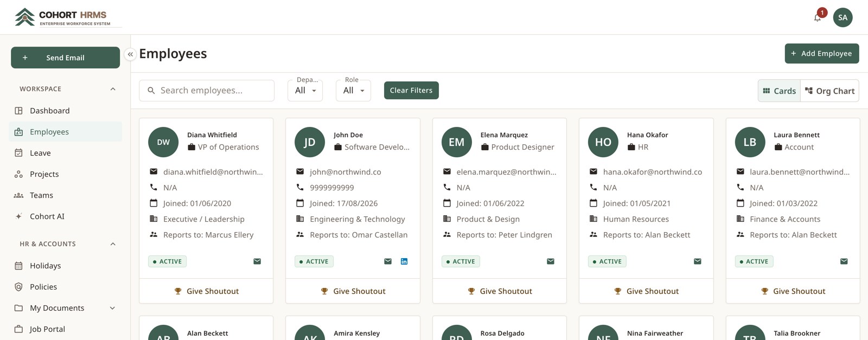868x340 pixels.
Task: Click the Cohort AI sparkle icon
Action: coord(18,216)
